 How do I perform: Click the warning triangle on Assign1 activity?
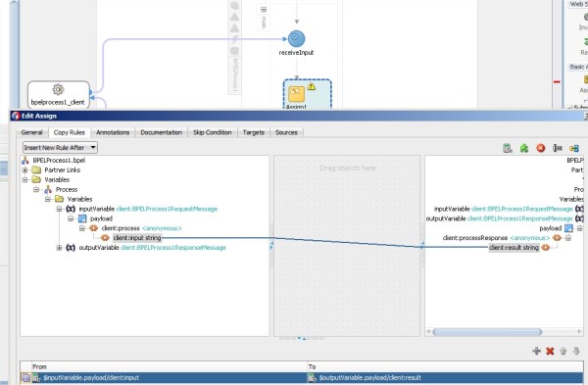312,86
